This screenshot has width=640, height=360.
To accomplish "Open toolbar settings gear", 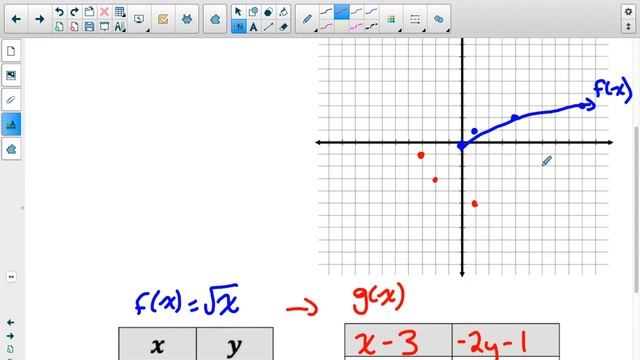I will pos(628,12).
